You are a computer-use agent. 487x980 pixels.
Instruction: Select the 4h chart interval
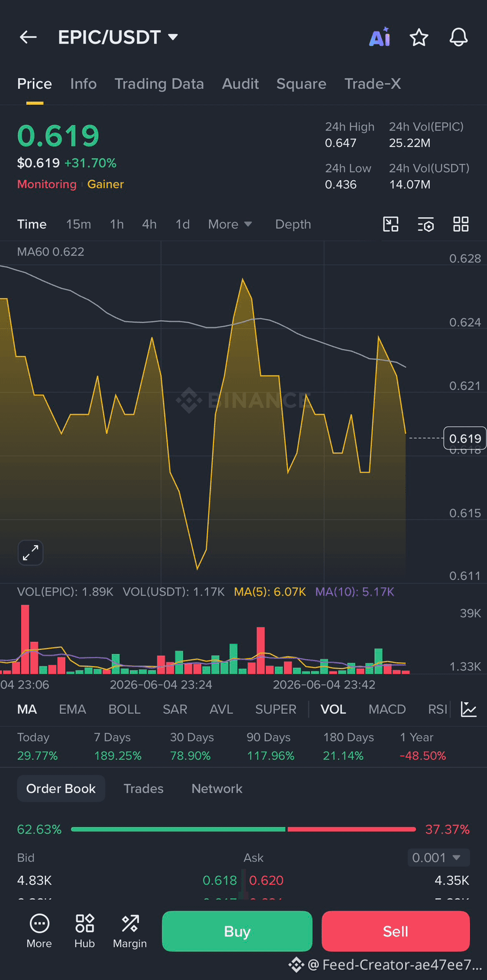[x=149, y=224]
